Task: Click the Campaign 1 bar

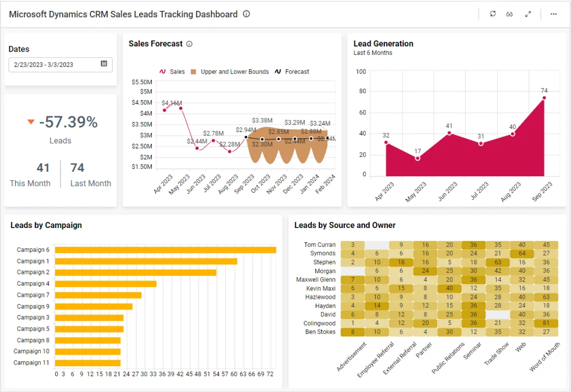Action: click(146, 261)
